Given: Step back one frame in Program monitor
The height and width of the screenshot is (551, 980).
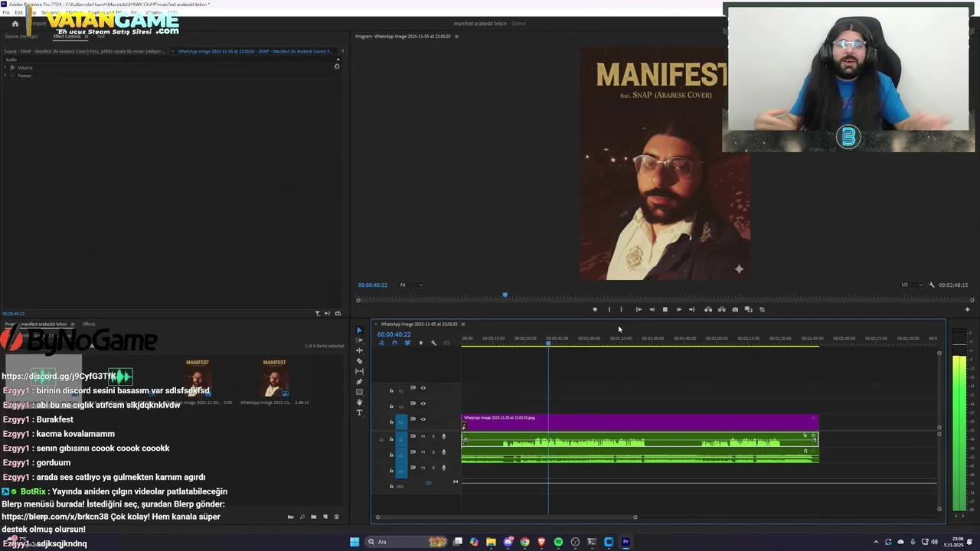Looking at the screenshot, I should pos(652,309).
